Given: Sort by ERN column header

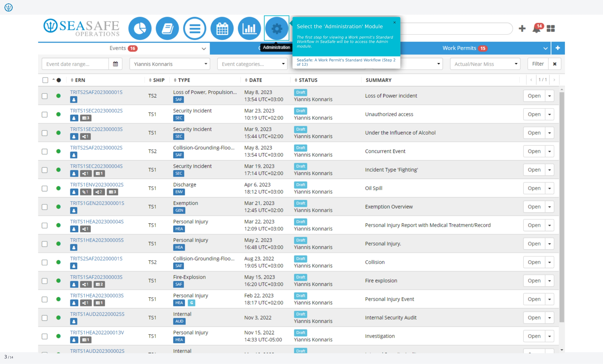Looking at the screenshot, I should [78, 80].
